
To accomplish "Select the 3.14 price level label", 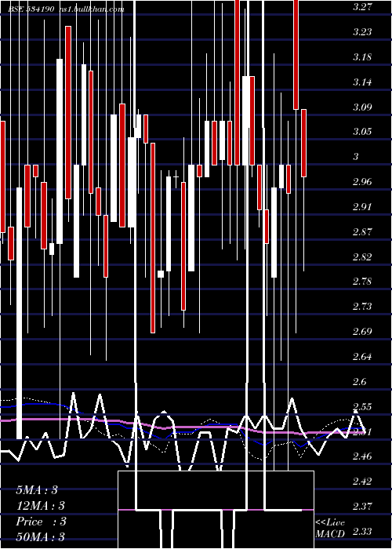I will click(x=361, y=82).
